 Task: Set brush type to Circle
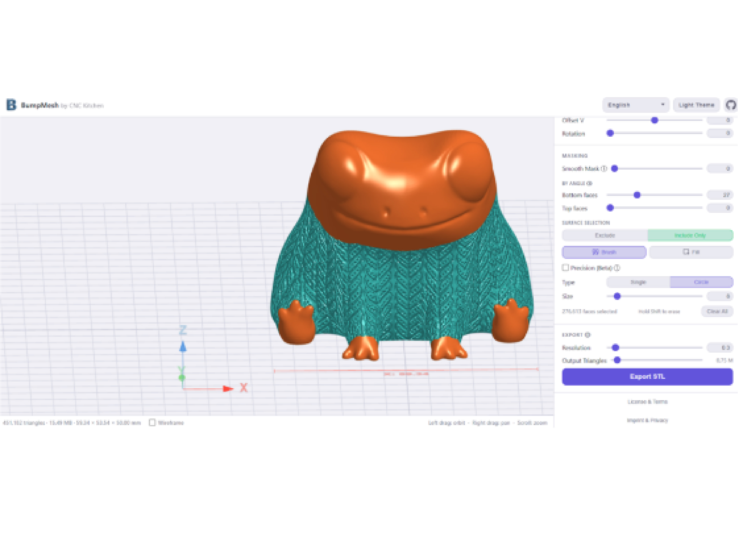pos(701,282)
